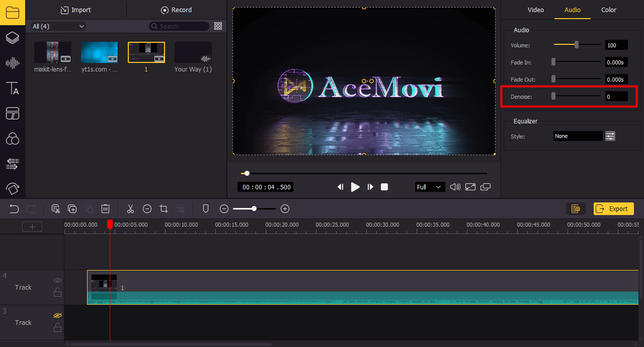
Task: Zoom out the timeline with minus
Action: click(x=224, y=209)
